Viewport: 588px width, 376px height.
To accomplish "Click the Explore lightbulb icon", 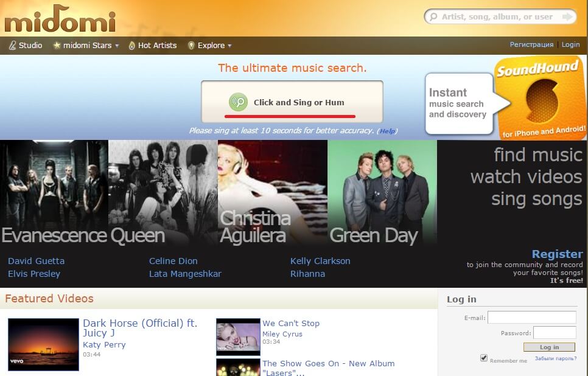I will [191, 46].
